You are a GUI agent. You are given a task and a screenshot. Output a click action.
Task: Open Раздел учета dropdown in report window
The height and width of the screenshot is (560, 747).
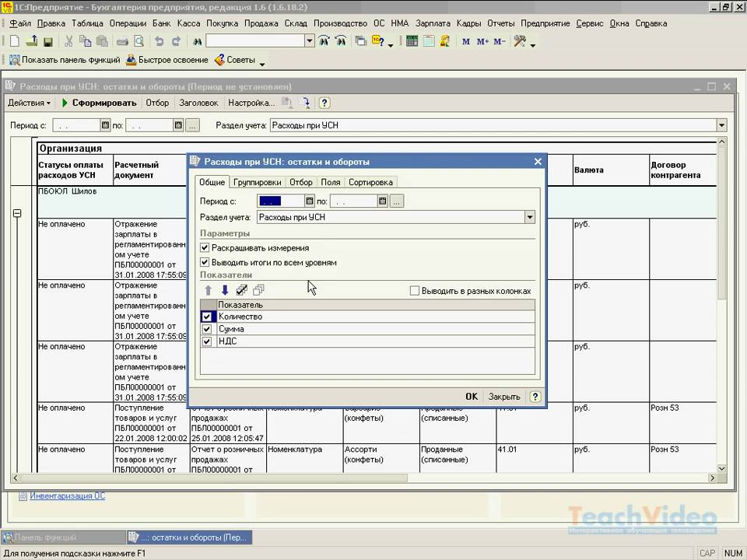click(721, 125)
